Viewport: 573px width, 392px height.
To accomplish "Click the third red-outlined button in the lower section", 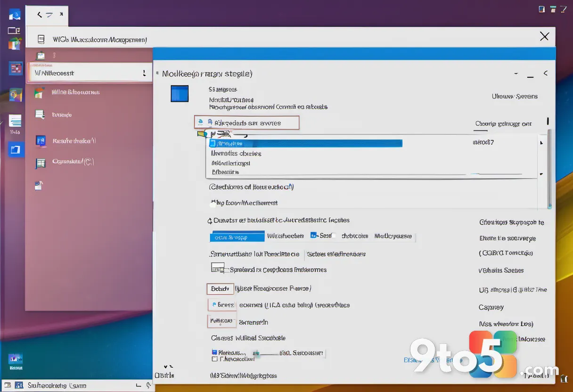I will coord(221,322).
